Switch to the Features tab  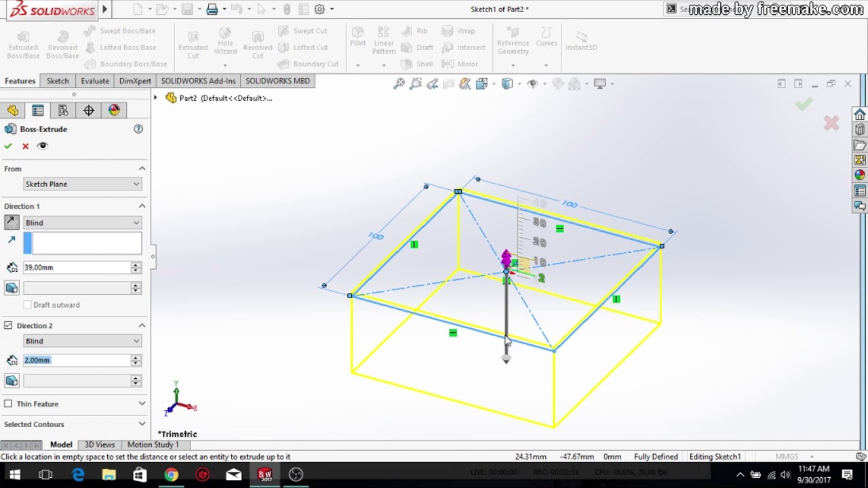tap(20, 81)
